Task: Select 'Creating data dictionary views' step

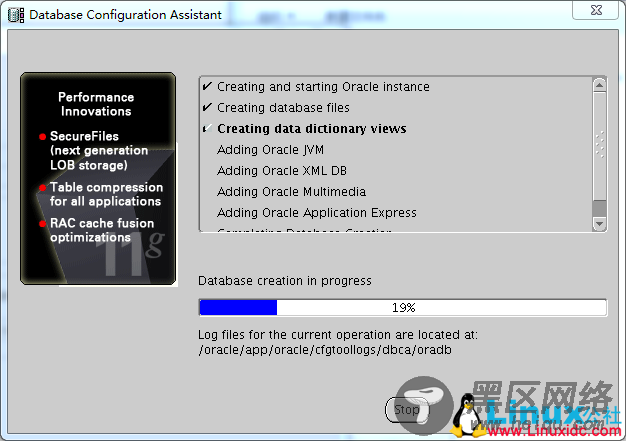Action: 311,129
